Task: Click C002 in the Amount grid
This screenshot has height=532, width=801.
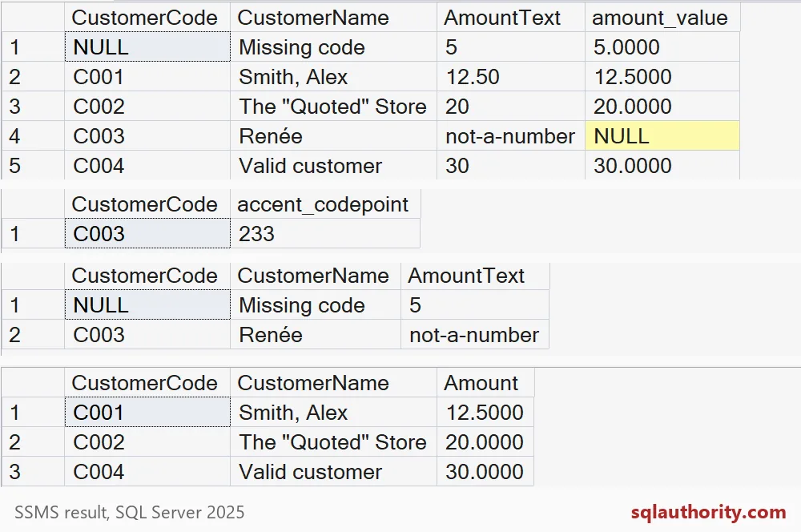Action: tap(147, 442)
